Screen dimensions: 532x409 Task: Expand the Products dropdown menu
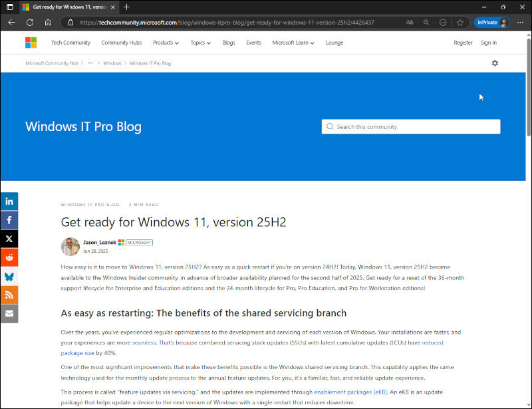click(x=166, y=43)
